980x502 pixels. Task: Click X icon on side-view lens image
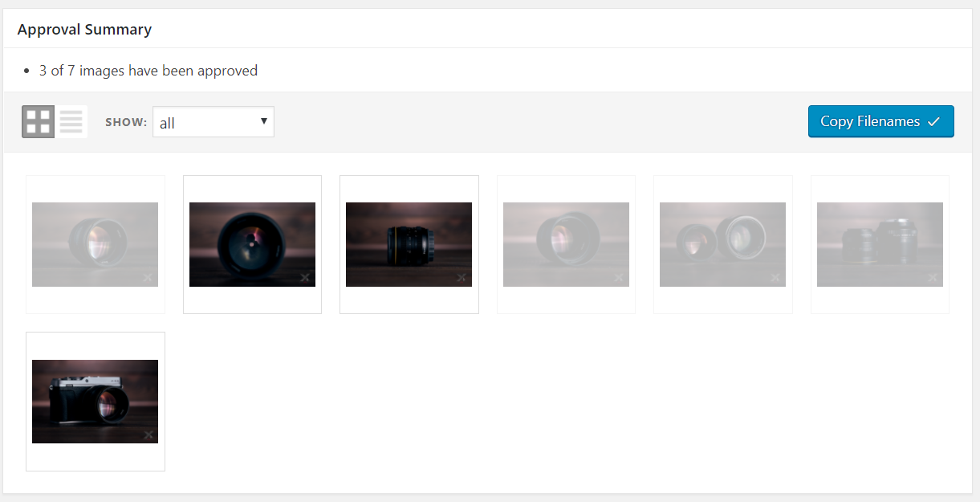(462, 277)
